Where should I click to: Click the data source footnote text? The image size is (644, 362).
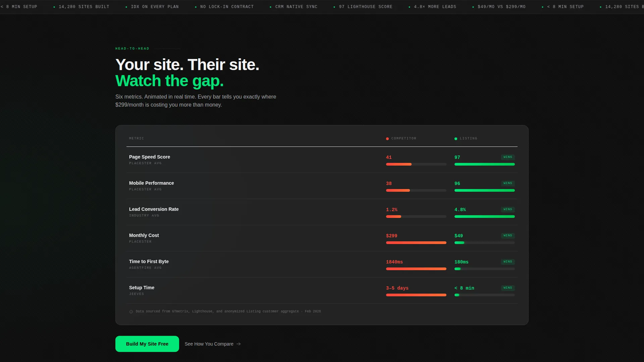pos(228,311)
